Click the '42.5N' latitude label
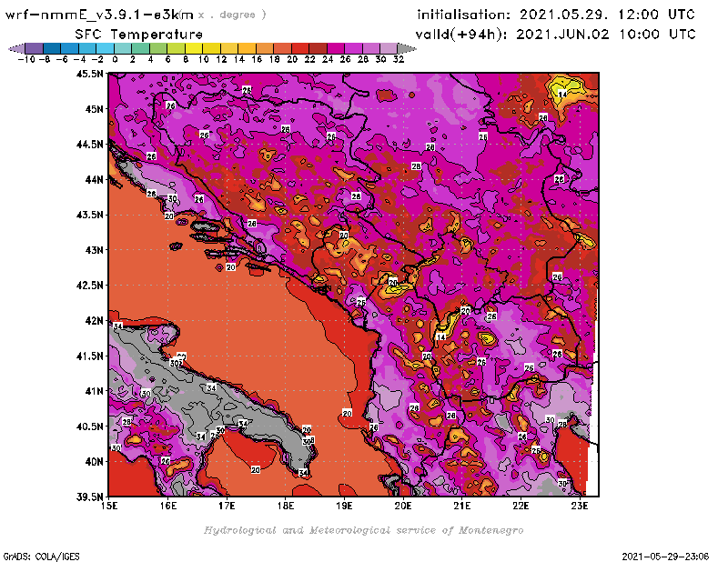Screen dimensions: 728x562 tap(89, 286)
